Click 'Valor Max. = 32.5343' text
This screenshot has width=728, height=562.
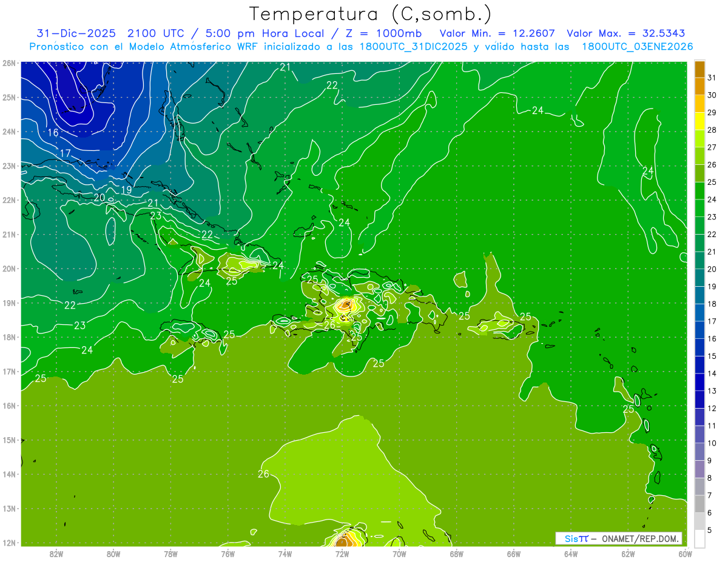(x=627, y=33)
